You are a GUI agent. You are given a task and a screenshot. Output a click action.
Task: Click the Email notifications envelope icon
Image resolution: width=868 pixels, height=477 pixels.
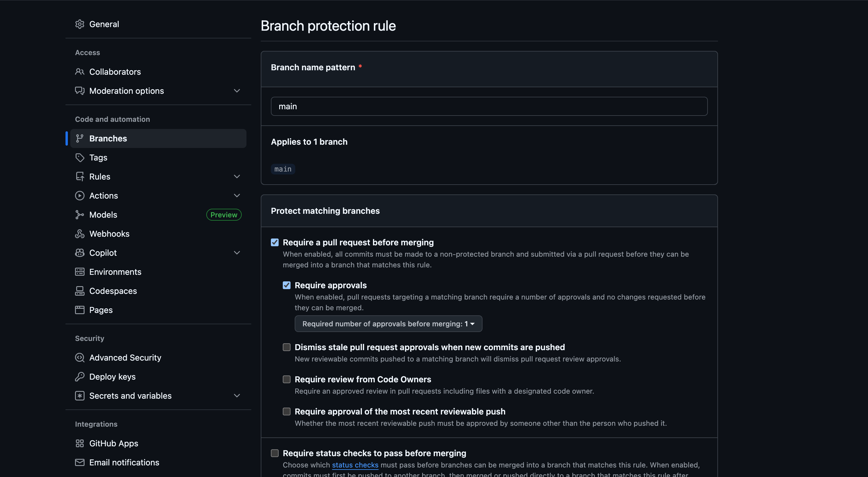[x=79, y=462]
